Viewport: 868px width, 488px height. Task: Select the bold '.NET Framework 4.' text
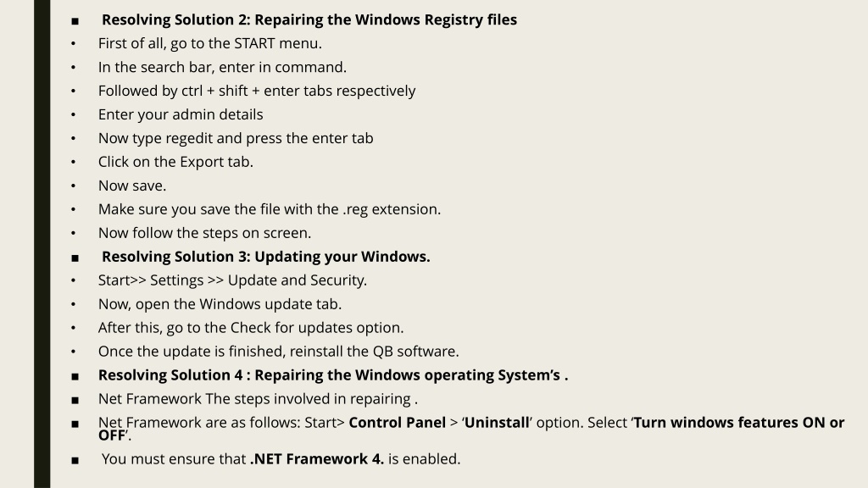tap(317, 459)
